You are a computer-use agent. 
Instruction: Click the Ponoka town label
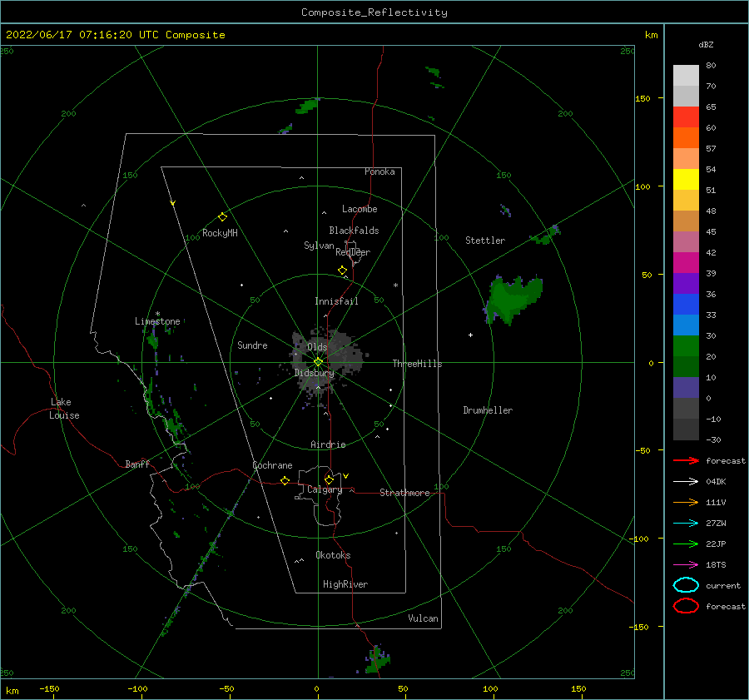[379, 171]
